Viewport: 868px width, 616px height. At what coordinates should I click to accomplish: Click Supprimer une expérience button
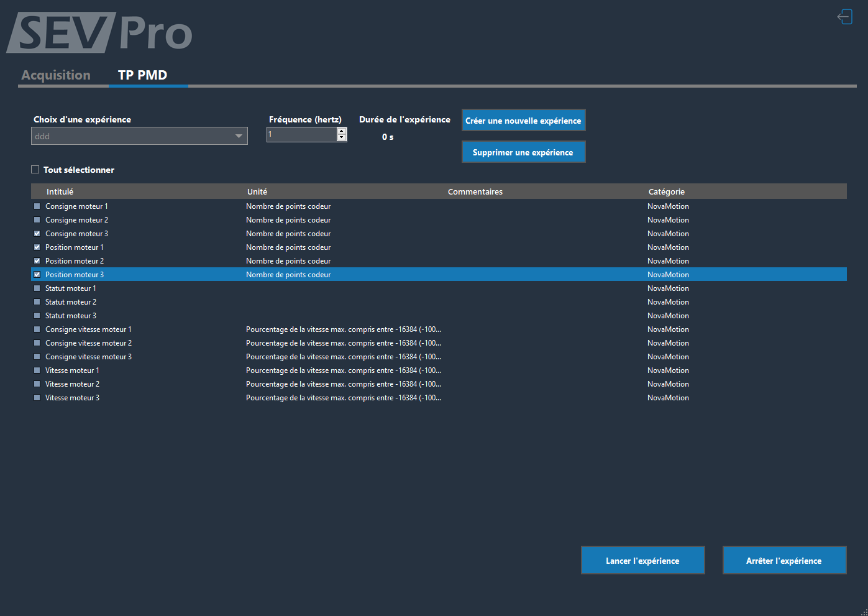coord(524,152)
